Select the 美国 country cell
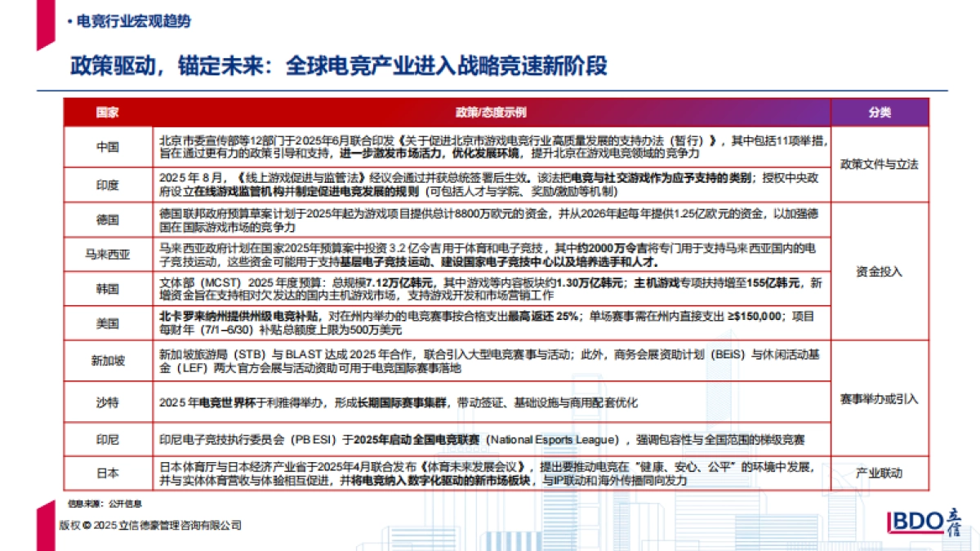This screenshot has width=980, height=551. pos(107,322)
